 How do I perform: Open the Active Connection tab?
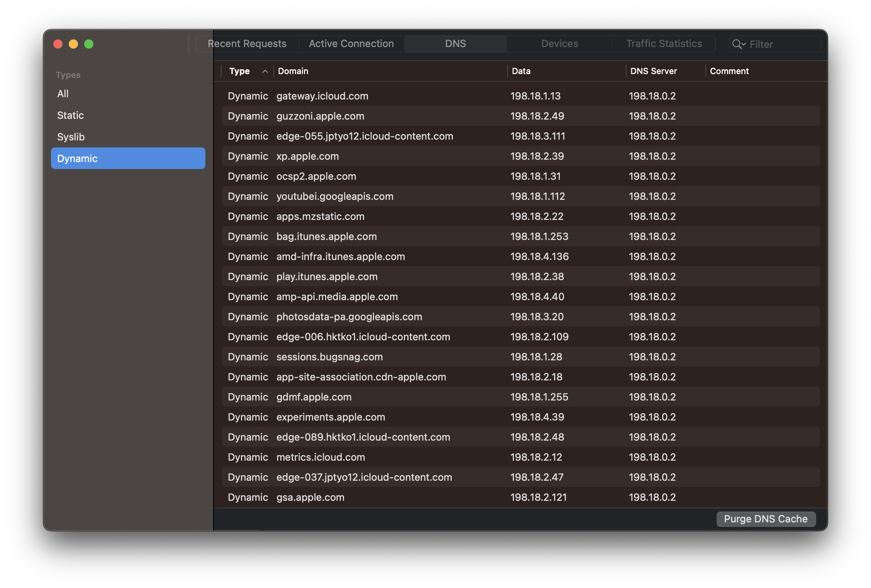tap(351, 44)
